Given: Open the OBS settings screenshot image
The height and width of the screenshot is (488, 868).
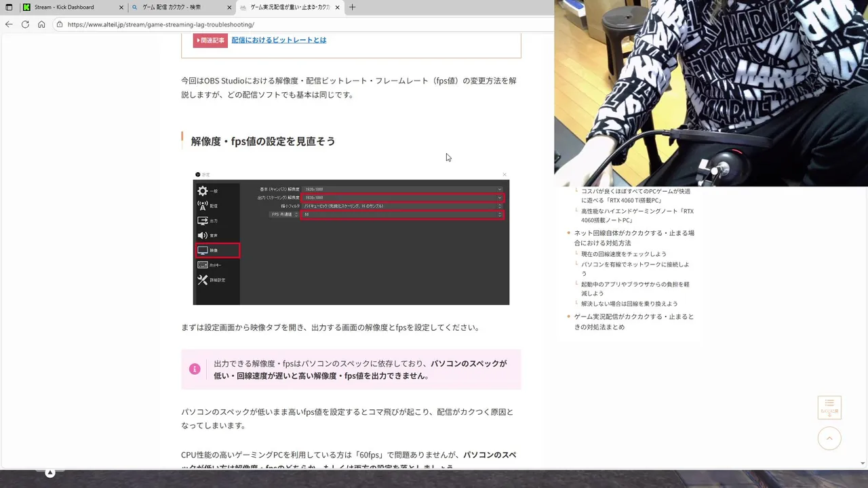Looking at the screenshot, I should tap(351, 238).
